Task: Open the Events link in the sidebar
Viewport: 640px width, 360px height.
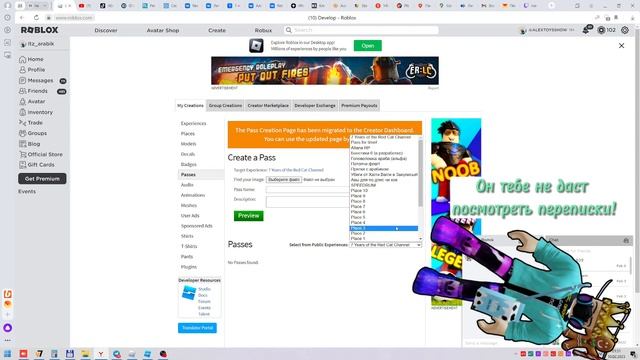Action: (x=27, y=191)
